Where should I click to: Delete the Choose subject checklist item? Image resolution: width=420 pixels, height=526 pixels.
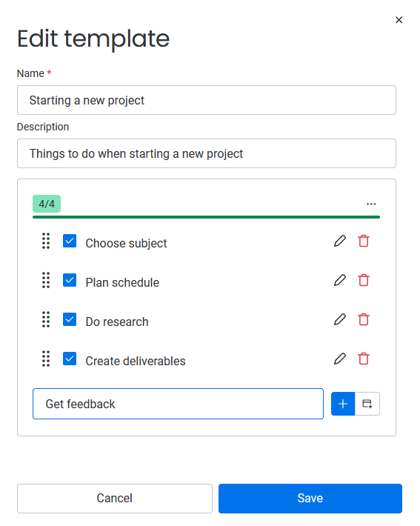point(363,242)
